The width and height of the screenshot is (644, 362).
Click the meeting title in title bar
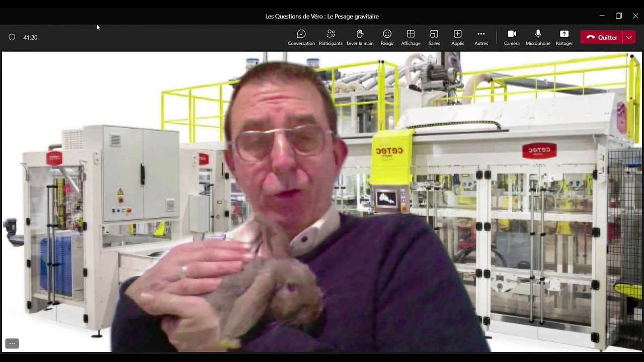click(x=322, y=16)
